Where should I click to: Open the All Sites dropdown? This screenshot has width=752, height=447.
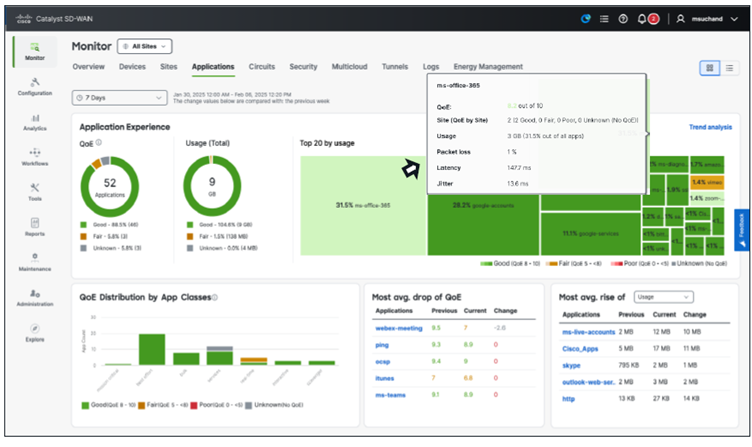[144, 46]
